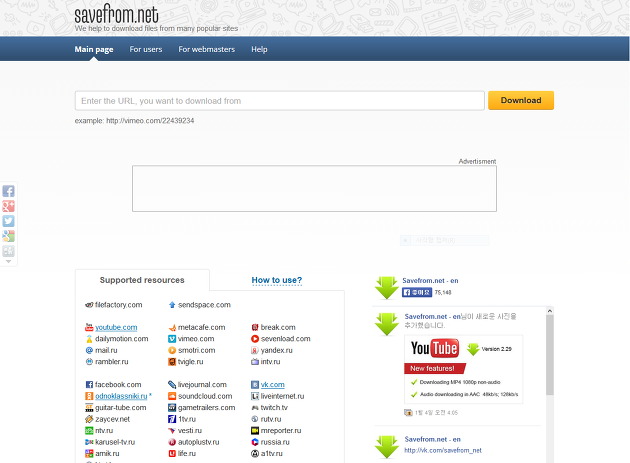Click the yellow Download button
The width and height of the screenshot is (630, 463).
point(521,100)
